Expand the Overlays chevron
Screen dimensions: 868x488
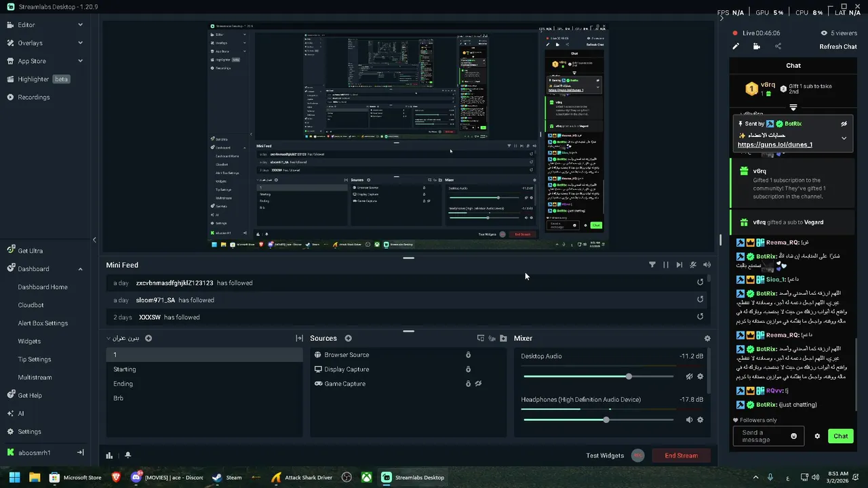(80, 43)
